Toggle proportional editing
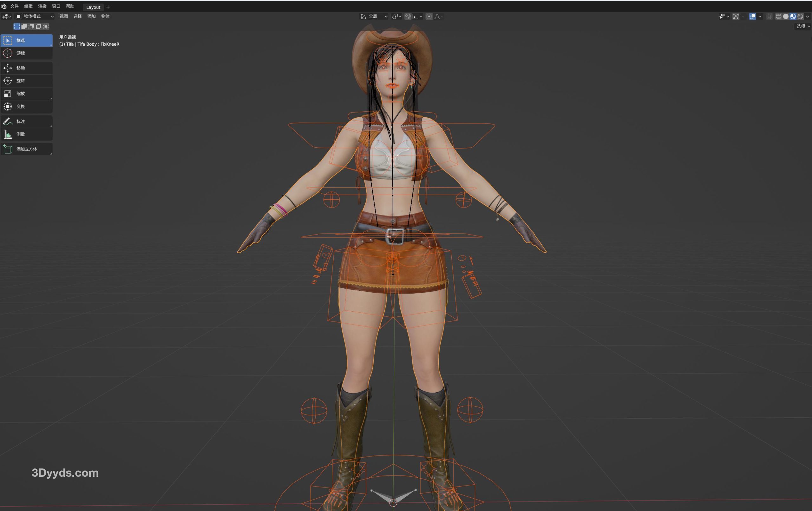 pyautogui.click(x=429, y=16)
